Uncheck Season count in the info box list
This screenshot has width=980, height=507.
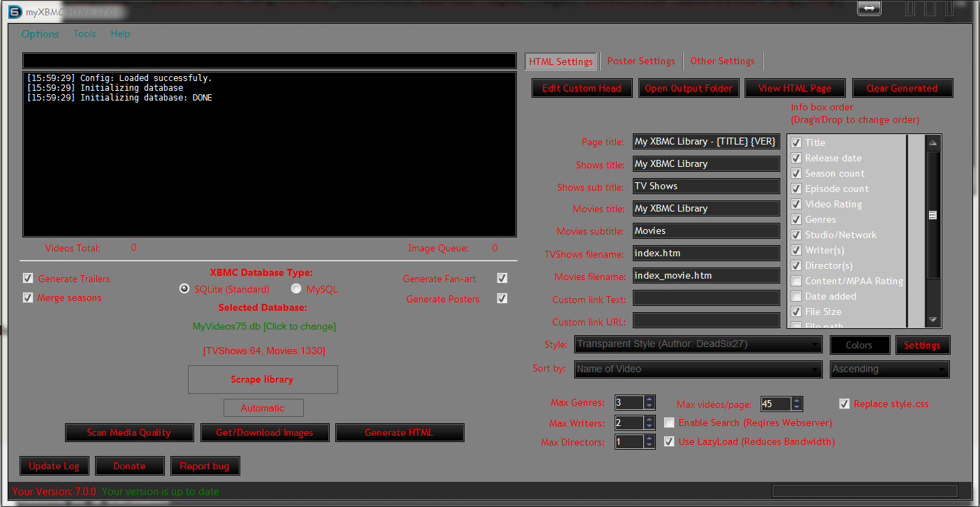(796, 173)
